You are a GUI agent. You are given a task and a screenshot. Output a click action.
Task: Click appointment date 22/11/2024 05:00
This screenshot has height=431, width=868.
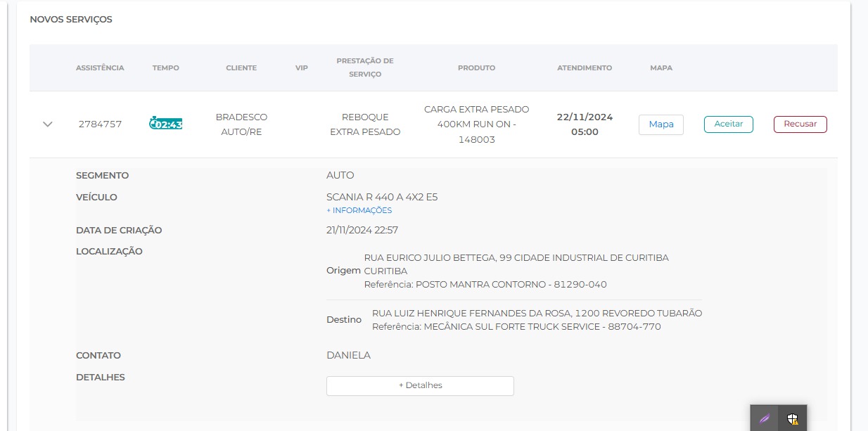(x=585, y=124)
